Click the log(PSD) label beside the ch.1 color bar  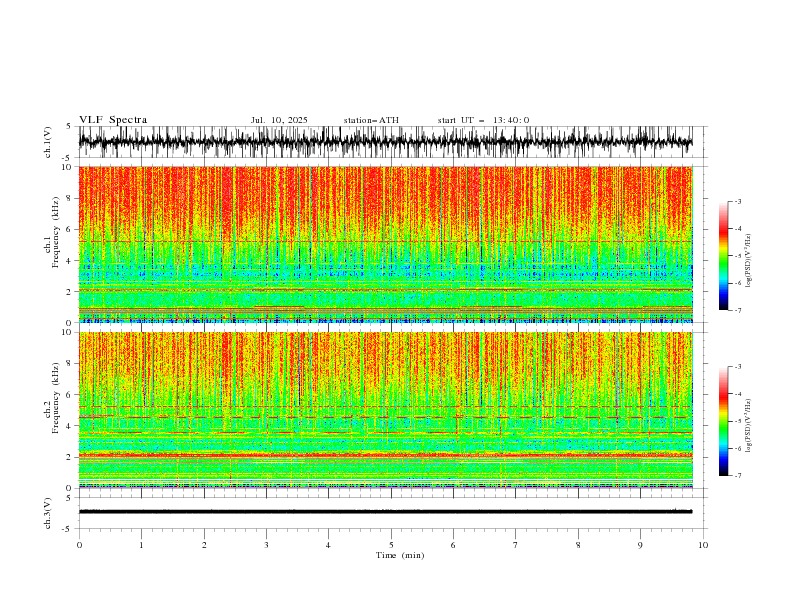click(748, 261)
